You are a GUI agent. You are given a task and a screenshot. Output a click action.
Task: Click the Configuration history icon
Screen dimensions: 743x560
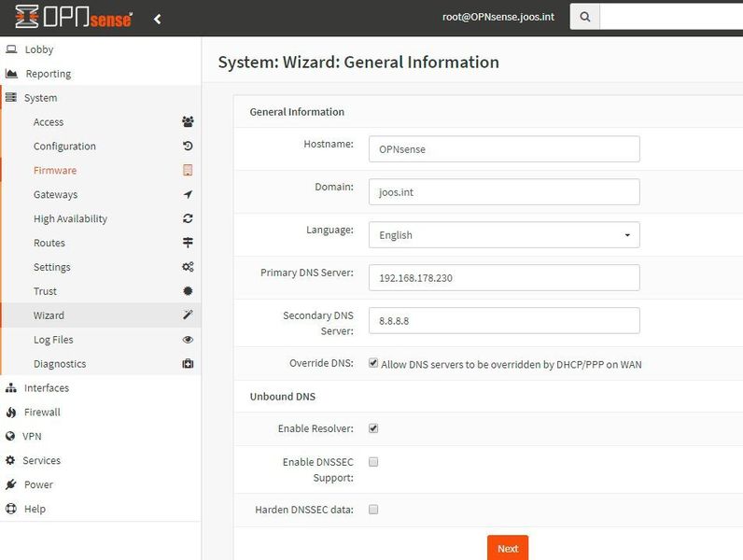188,147
